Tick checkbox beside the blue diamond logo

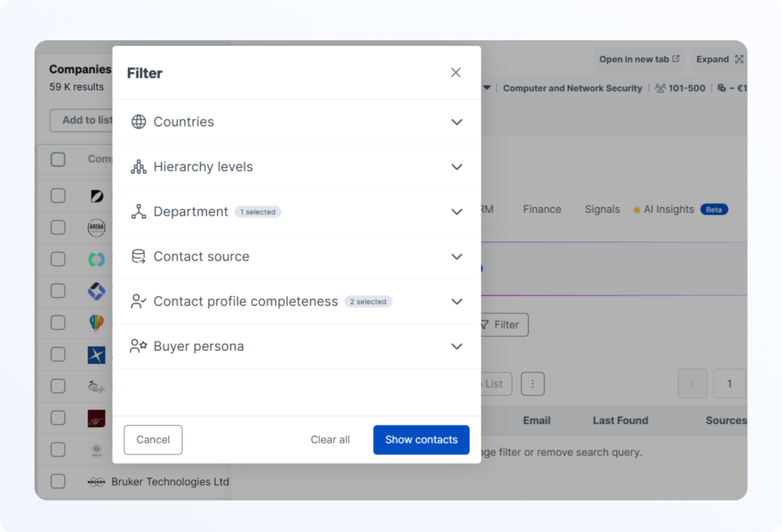pyautogui.click(x=57, y=291)
